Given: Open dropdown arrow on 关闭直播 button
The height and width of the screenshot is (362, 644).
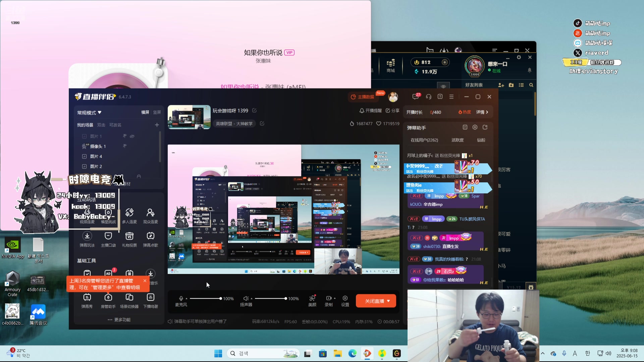Looking at the screenshot, I should (x=388, y=301).
